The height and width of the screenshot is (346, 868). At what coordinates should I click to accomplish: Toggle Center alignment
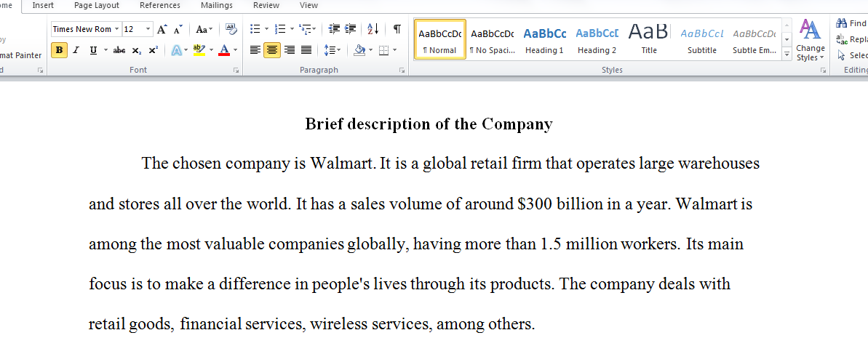click(x=272, y=50)
